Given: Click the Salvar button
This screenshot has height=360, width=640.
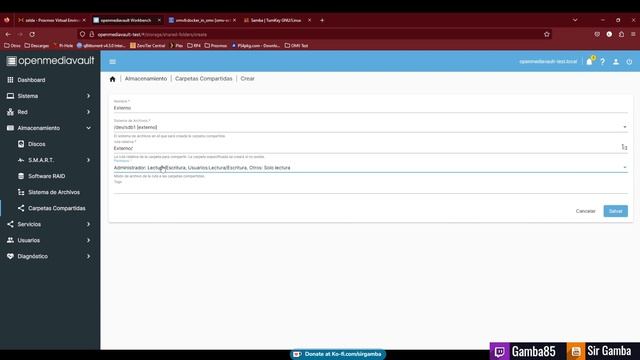Looking at the screenshot, I should tap(616, 211).
